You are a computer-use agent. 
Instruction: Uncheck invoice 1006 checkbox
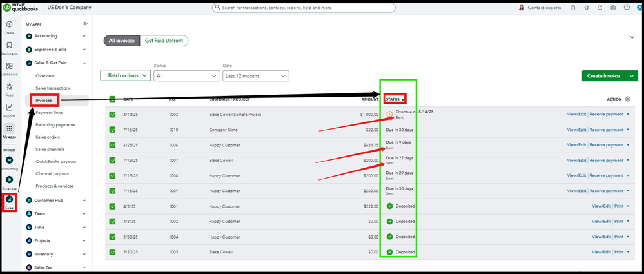tap(113, 145)
